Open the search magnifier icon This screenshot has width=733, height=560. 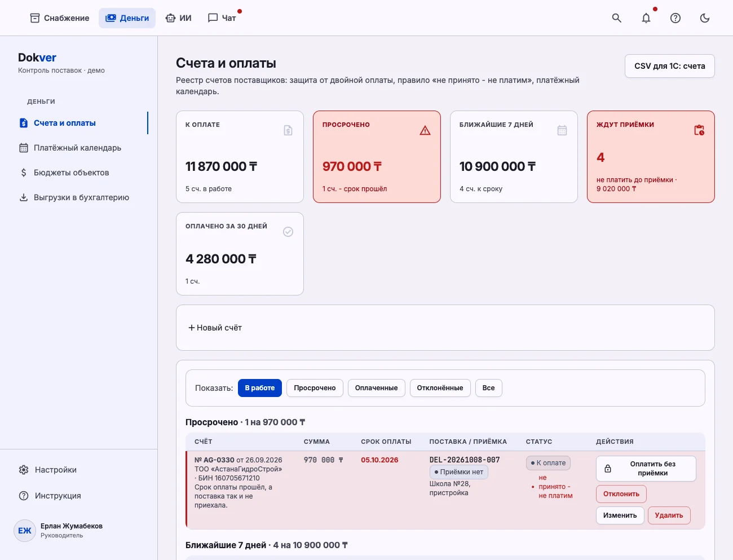[617, 18]
